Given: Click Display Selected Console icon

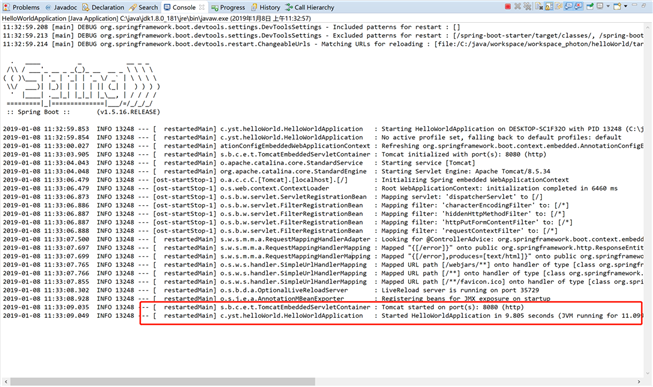Looking at the screenshot, I should (600, 6).
